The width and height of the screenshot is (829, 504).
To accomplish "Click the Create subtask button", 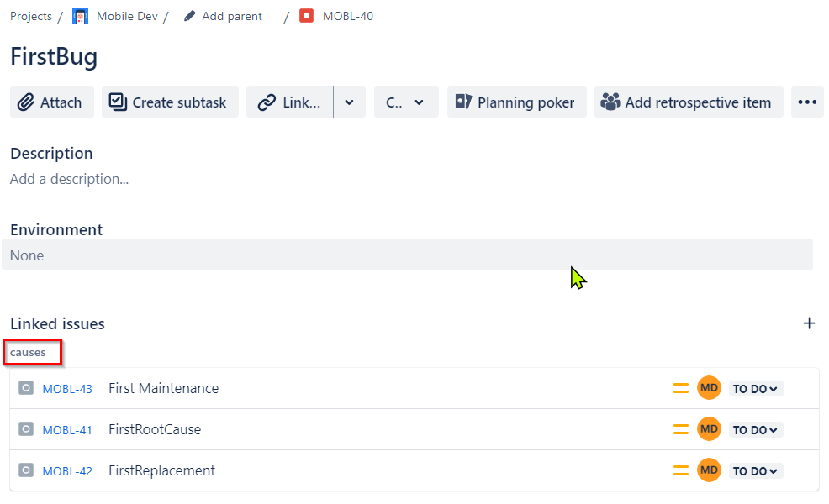I will point(170,102).
